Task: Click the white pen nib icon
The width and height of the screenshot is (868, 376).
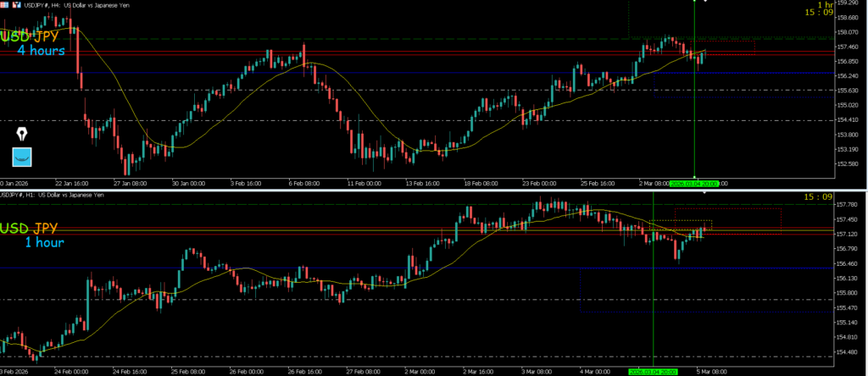Action: tap(21, 135)
